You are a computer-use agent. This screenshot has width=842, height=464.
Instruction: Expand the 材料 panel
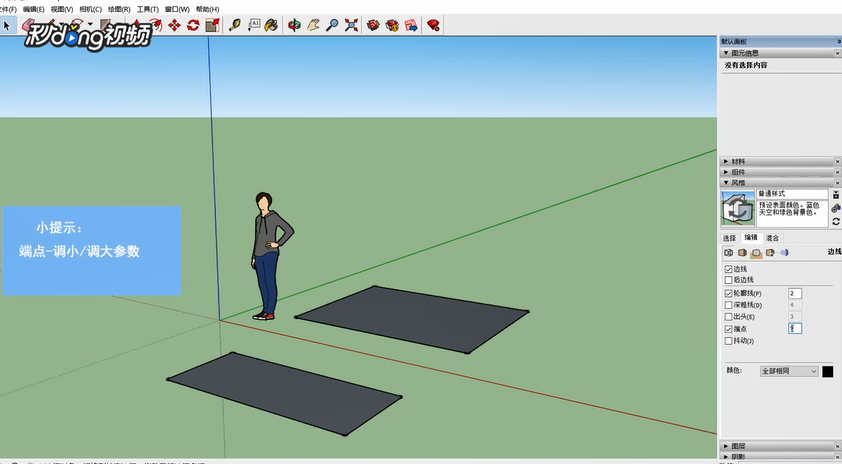(726, 161)
